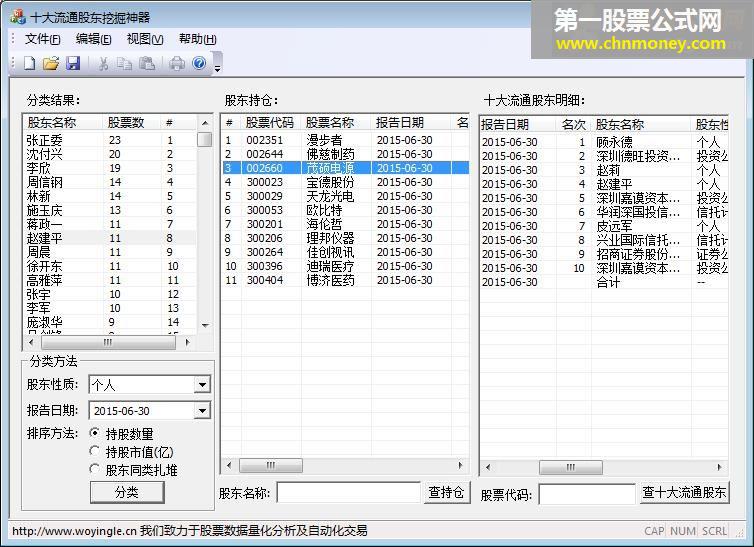Select the 股东同类扎堆 radio button
Image resolution: width=754 pixels, height=547 pixels.
pyautogui.click(x=95, y=469)
